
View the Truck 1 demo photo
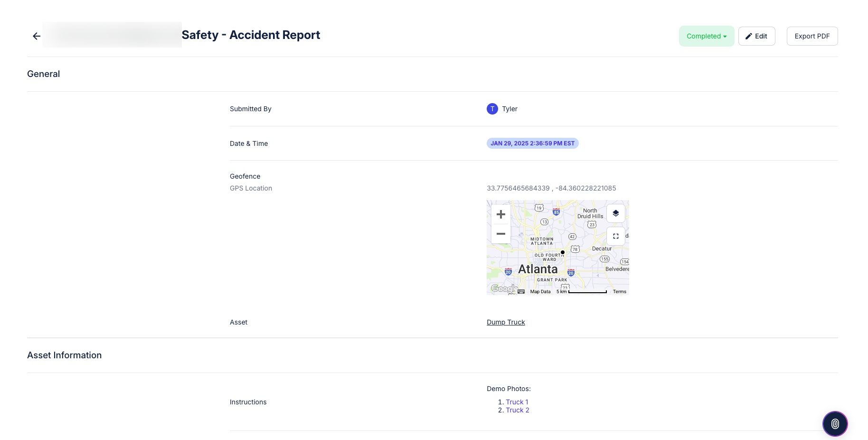pyautogui.click(x=517, y=402)
